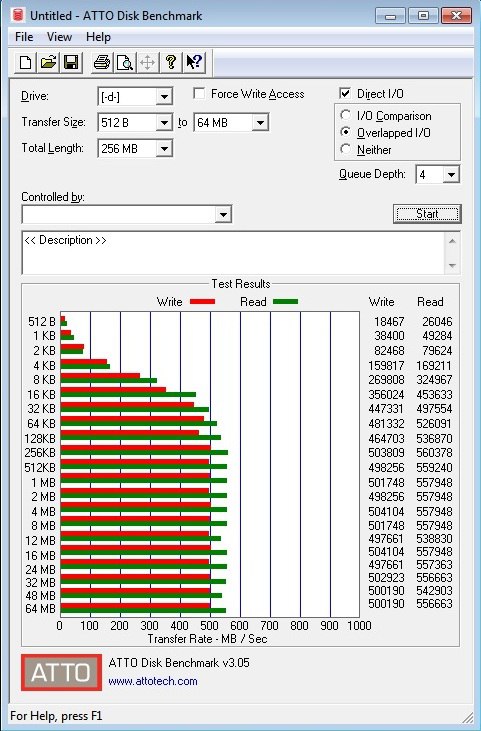Save results using the floppy disk icon
This screenshot has width=481, height=731.
tap(71, 62)
